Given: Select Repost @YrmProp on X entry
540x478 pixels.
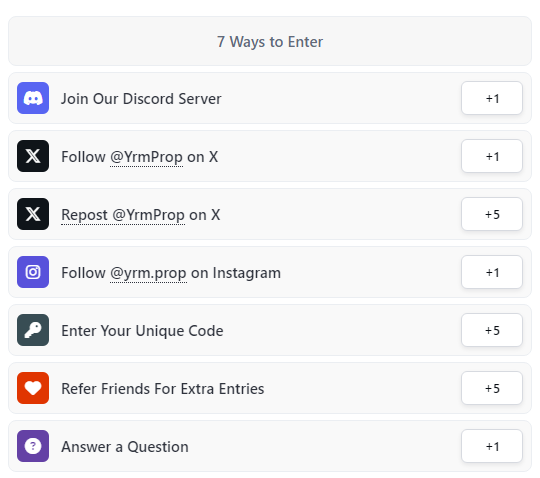Looking at the screenshot, I should tap(270, 214).
